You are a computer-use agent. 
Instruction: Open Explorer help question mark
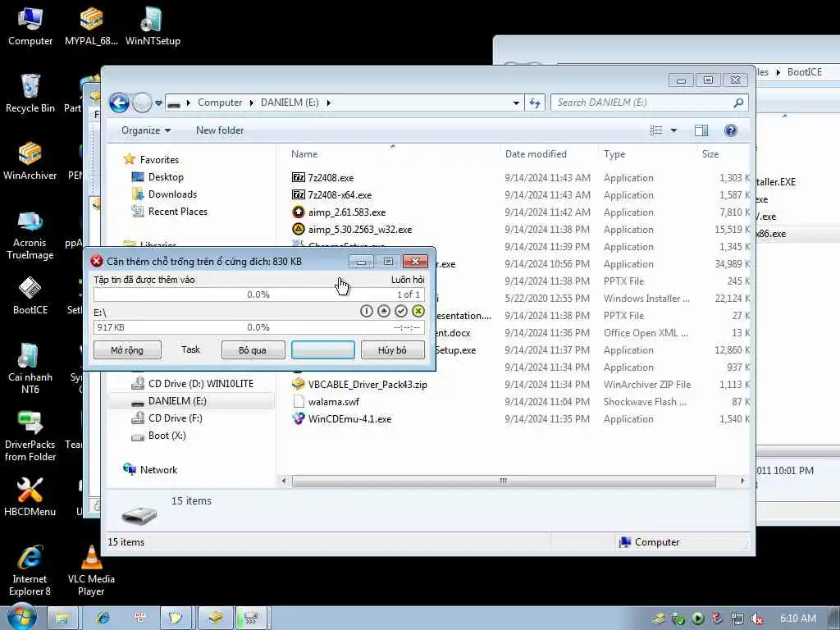[730, 130]
